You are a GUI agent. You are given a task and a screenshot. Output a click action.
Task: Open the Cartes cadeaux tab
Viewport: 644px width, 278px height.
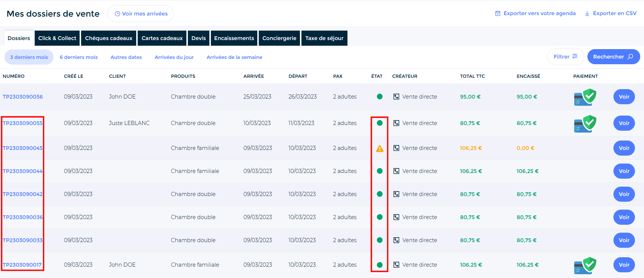coord(162,38)
